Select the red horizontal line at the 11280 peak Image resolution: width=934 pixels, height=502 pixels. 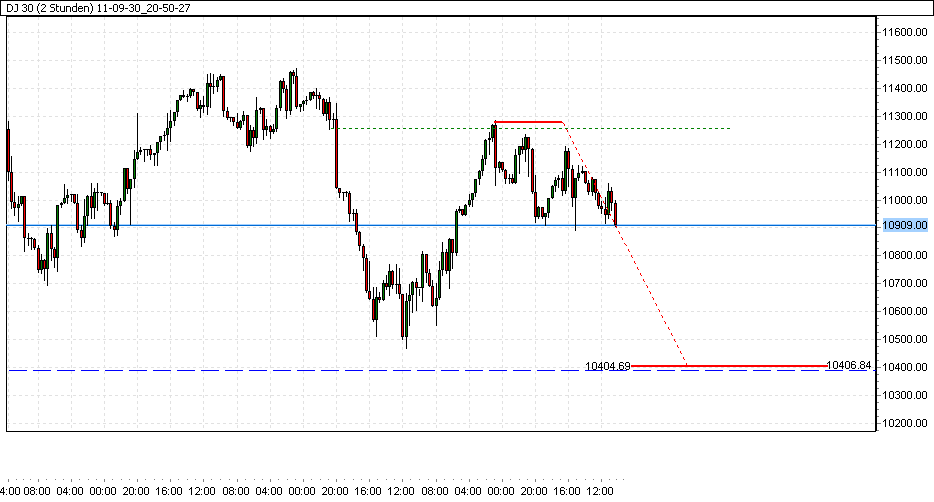click(x=528, y=122)
